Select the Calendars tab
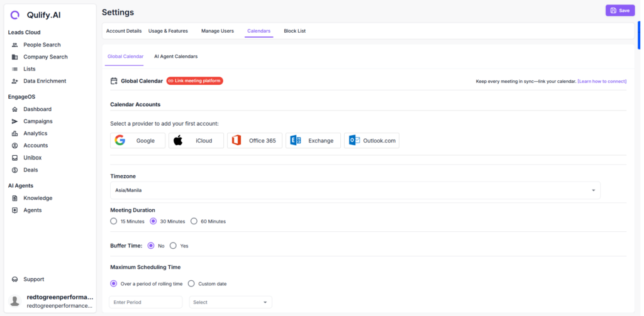This screenshot has width=644, height=316. pos(258,31)
